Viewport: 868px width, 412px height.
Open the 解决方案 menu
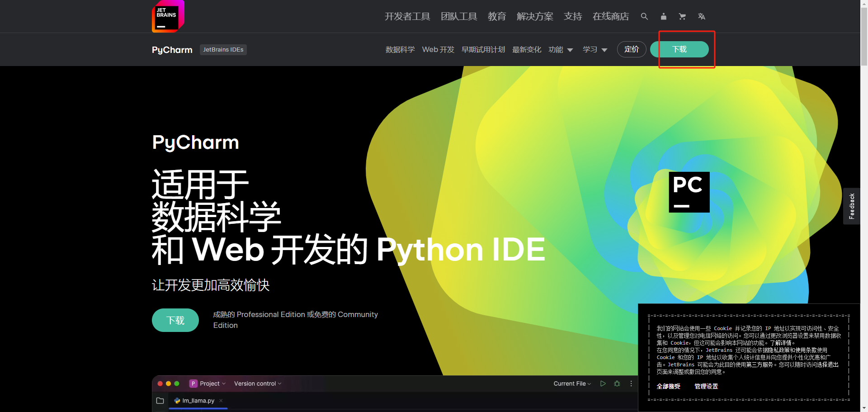535,16
